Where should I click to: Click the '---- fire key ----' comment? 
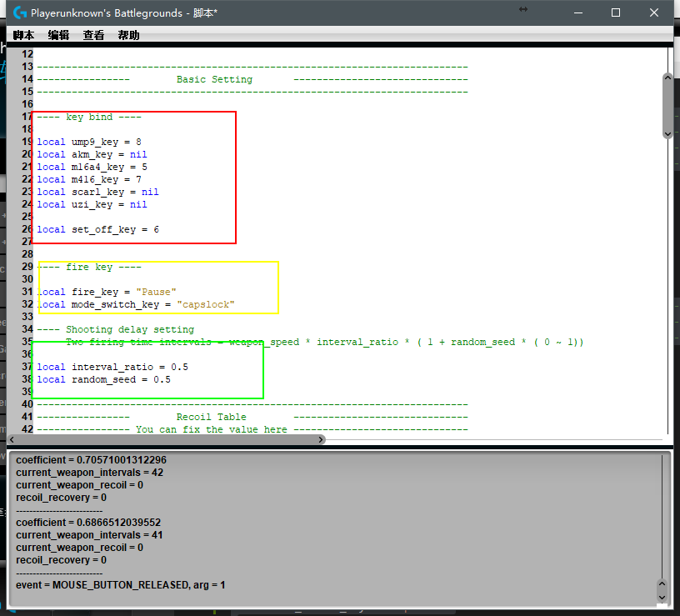pos(89,267)
